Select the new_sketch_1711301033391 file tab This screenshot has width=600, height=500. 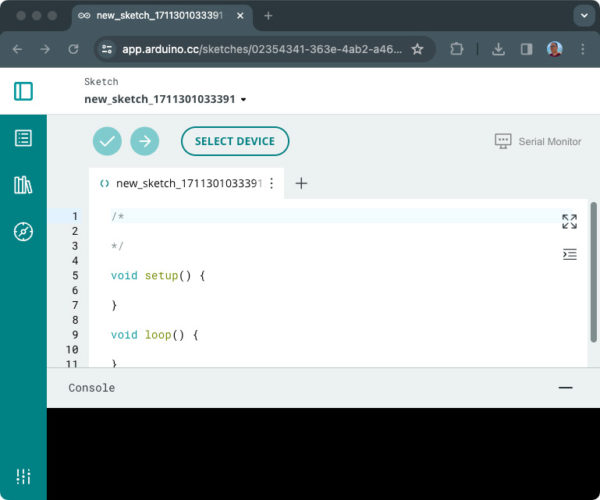pos(188,183)
